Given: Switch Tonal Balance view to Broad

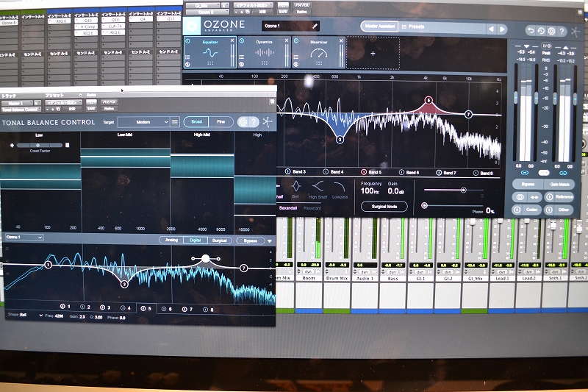Looking at the screenshot, I should 196,121.
